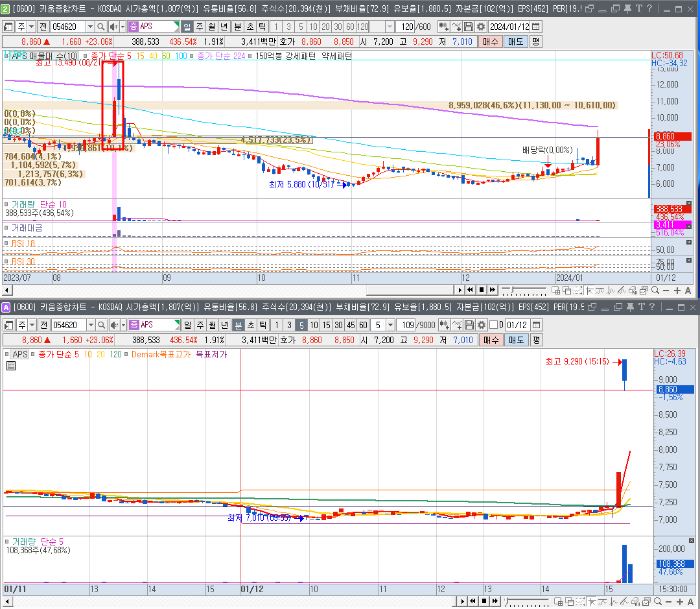The width and height of the screenshot is (700, 609).
Task: Close the RSI 18 indicator panel
Action: click(689, 242)
